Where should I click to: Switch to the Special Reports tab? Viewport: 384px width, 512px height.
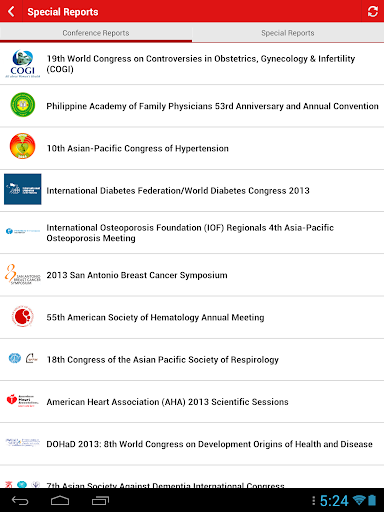tap(288, 33)
